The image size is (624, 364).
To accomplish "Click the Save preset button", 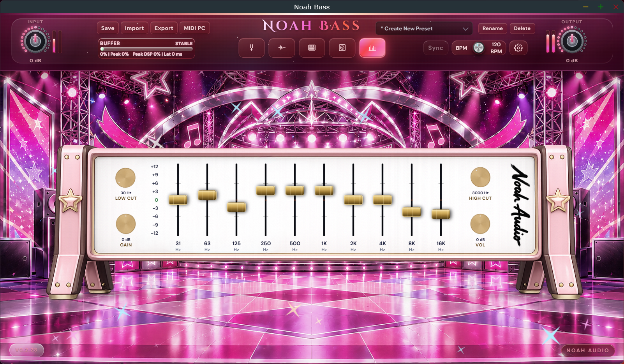I will 108,28.
